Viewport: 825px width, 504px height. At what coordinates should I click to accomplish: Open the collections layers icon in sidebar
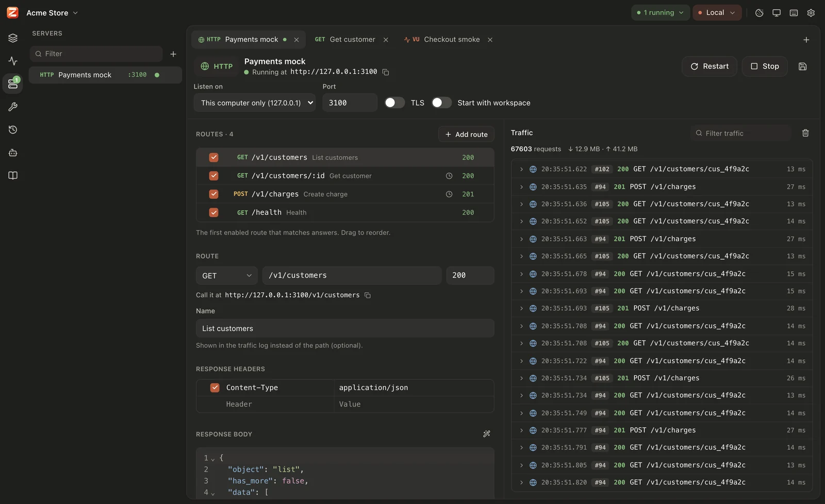[x=13, y=38]
